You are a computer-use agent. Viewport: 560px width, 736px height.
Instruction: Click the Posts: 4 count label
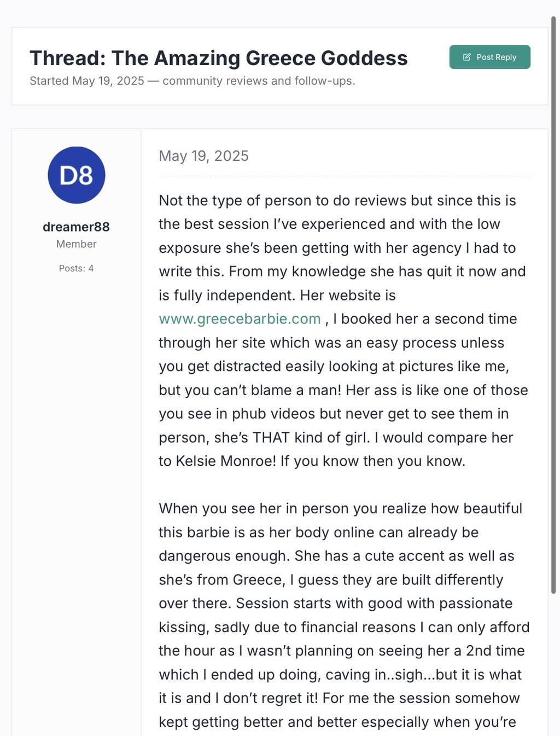(x=76, y=268)
